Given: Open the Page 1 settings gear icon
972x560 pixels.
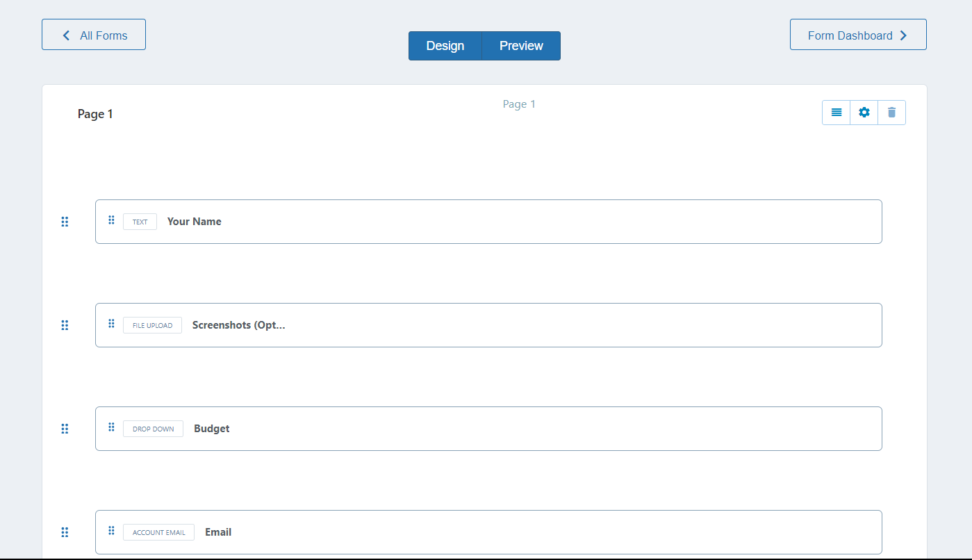Looking at the screenshot, I should [864, 112].
